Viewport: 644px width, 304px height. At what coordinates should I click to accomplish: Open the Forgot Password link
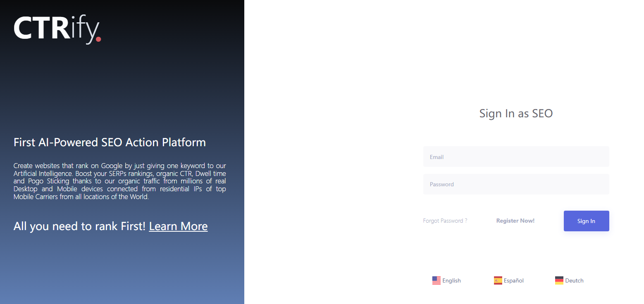[x=445, y=221]
